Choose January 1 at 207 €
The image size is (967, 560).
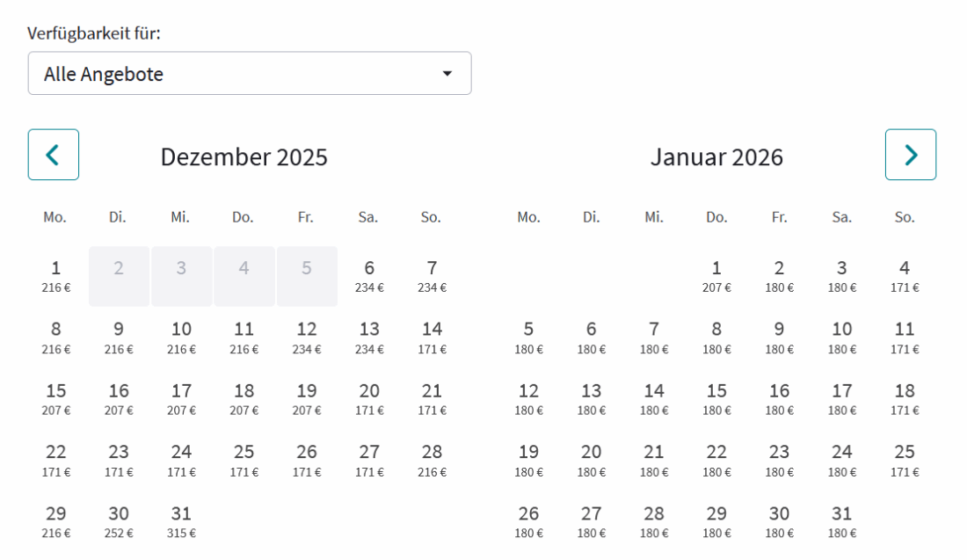[x=716, y=276]
